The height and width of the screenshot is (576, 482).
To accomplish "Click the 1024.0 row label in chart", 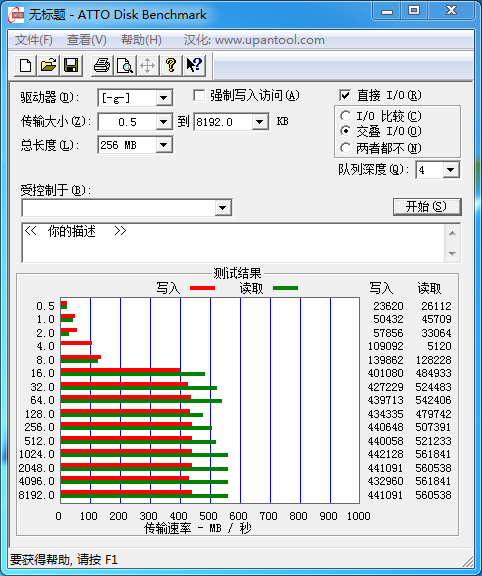I will [36, 454].
